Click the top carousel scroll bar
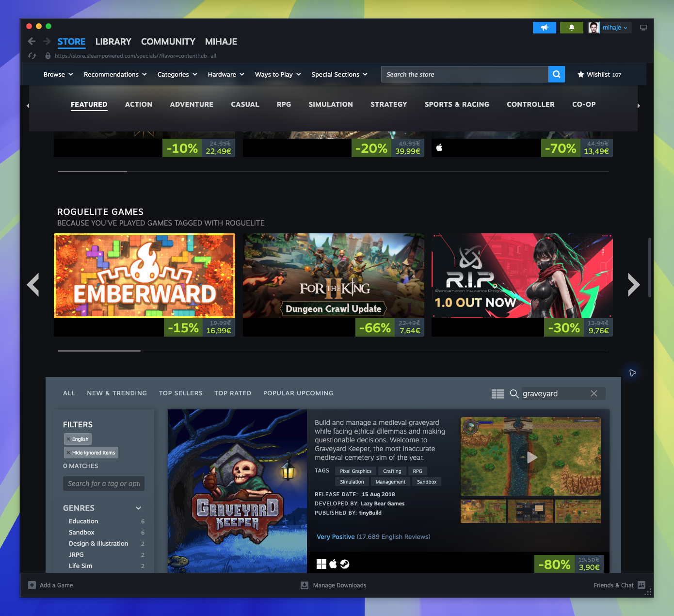674x616 pixels. point(93,171)
